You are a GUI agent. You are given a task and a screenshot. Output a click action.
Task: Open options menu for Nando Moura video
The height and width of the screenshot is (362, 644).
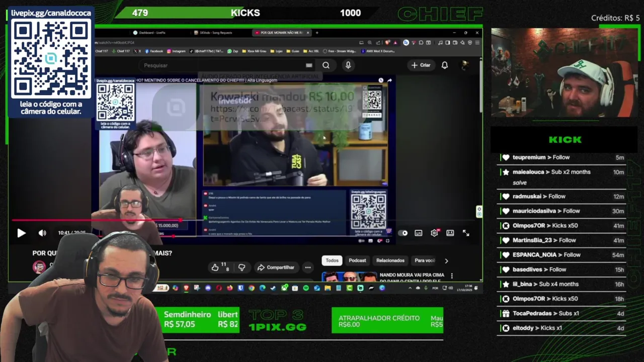(x=452, y=276)
